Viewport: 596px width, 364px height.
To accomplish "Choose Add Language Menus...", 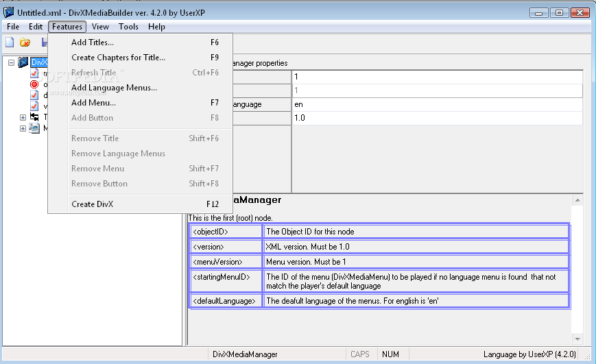I will pyautogui.click(x=141, y=87).
